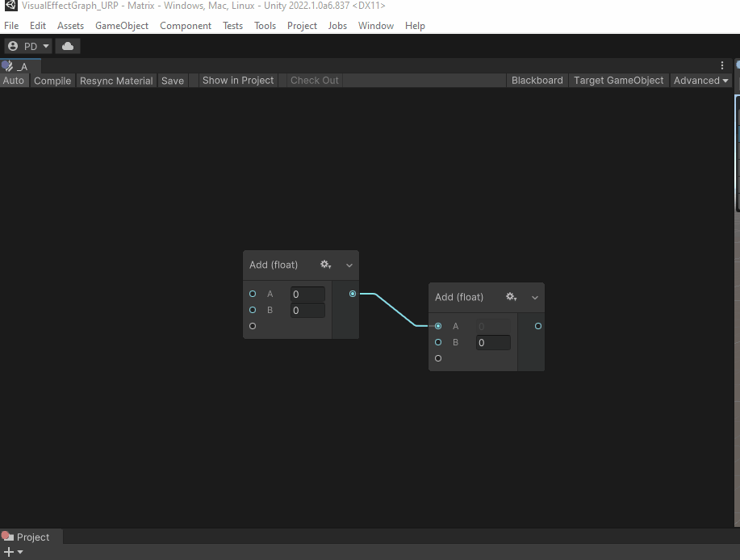Open the PD account dropdown
Image resolution: width=740 pixels, height=560 pixels.
pyautogui.click(x=28, y=46)
